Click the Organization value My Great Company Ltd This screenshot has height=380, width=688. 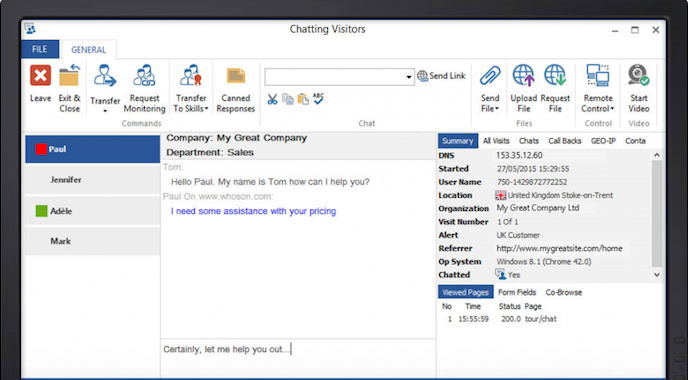pos(538,208)
